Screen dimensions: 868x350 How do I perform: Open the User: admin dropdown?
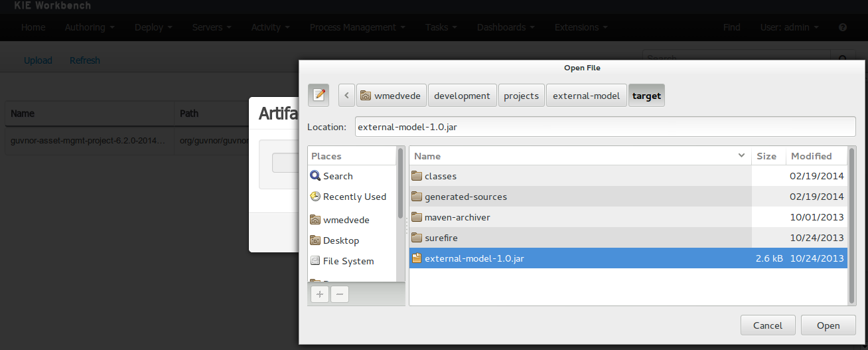[789, 27]
